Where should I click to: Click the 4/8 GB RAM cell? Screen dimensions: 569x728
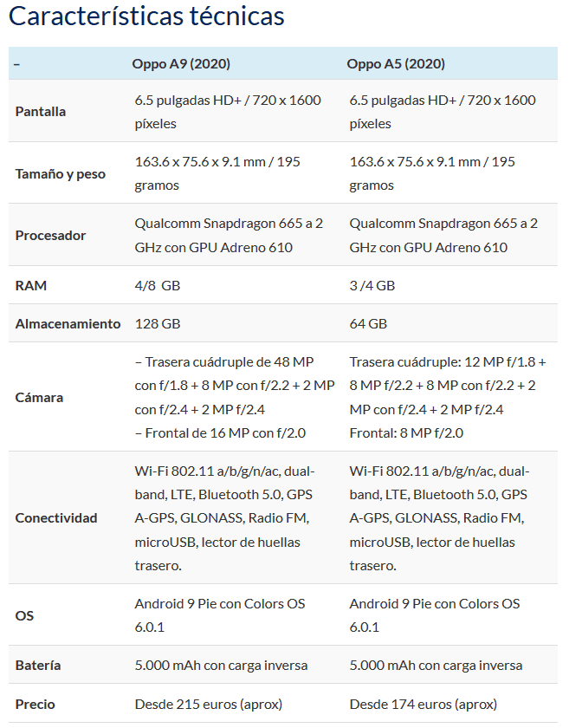[158, 285]
